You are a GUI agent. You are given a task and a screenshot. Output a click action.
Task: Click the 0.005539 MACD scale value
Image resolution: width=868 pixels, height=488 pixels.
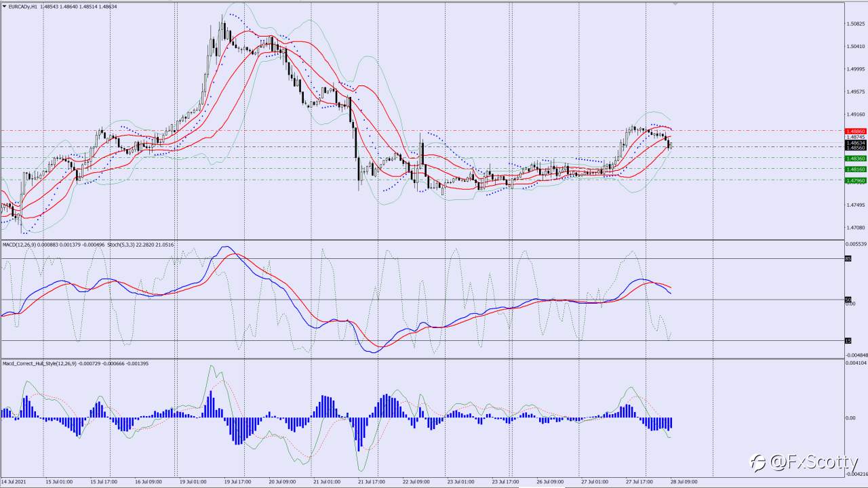pos(856,243)
